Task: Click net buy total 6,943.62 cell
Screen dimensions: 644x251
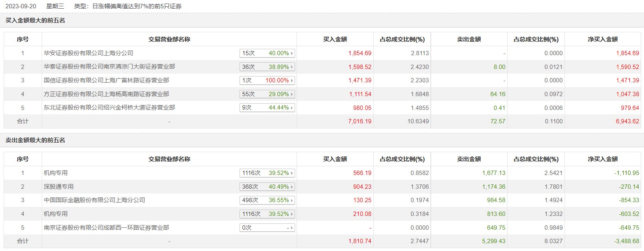Action: [x=627, y=121]
